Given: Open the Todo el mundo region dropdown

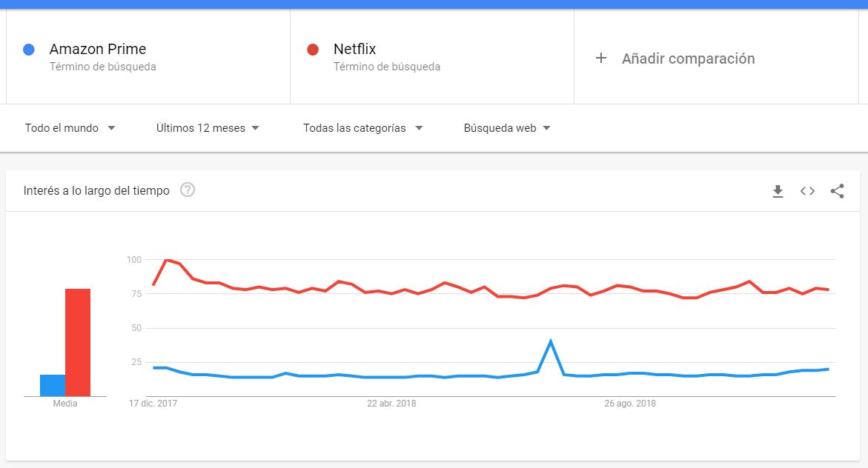Looking at the screenshot, I should tap(70, 127).
